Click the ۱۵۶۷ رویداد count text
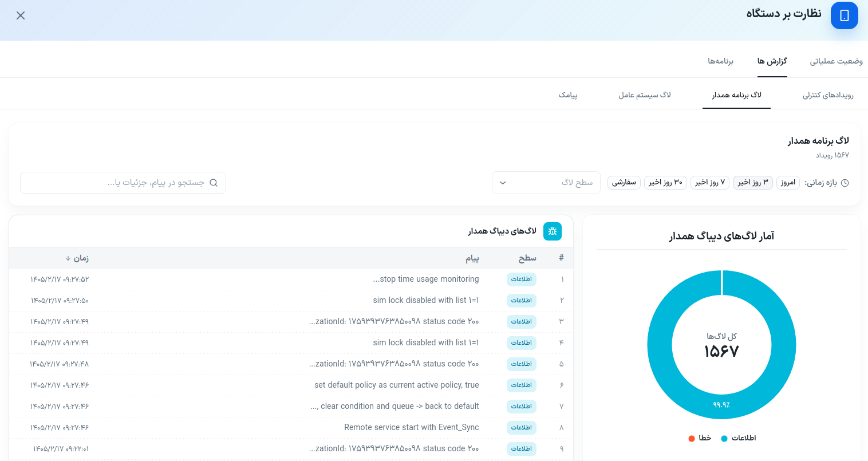This screenshot has width=868, height=461. 833,156
